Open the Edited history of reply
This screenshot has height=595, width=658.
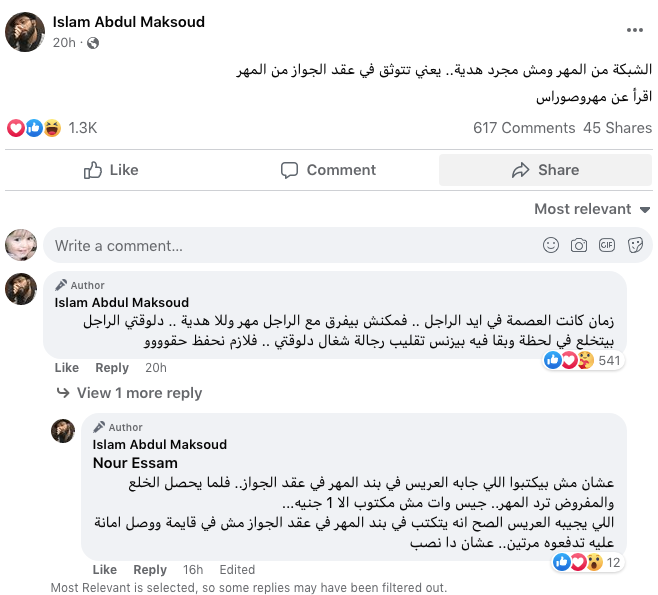pyautogui.click(x=237, y=570)
